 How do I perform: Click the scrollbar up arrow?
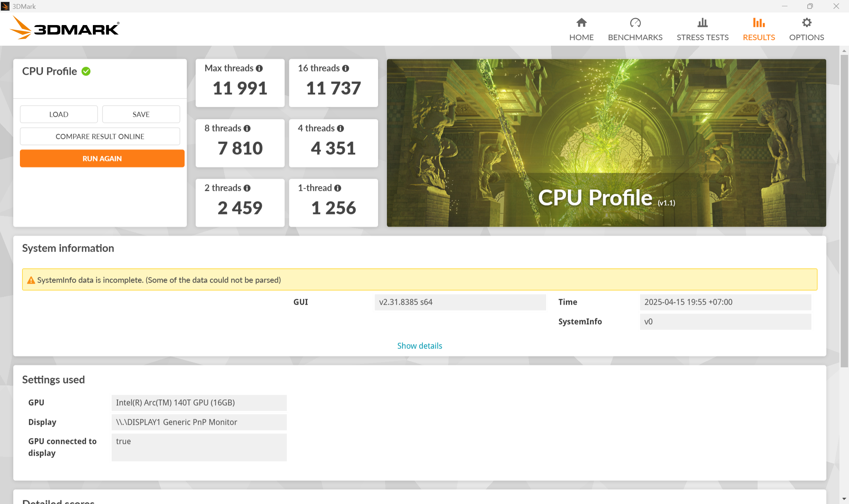pos(844,51)
